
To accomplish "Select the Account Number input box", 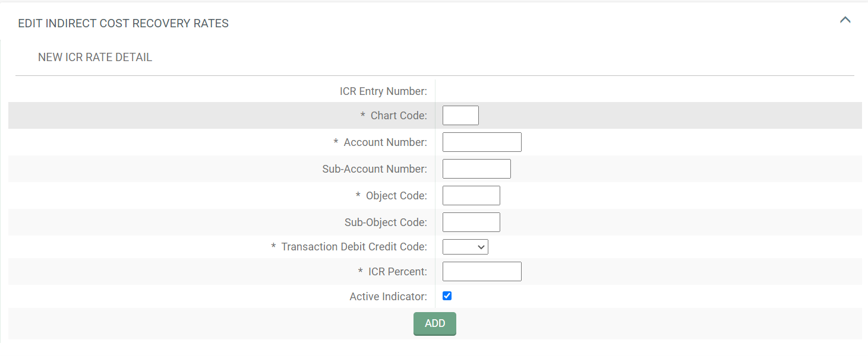I will click(x=481, y=142).
